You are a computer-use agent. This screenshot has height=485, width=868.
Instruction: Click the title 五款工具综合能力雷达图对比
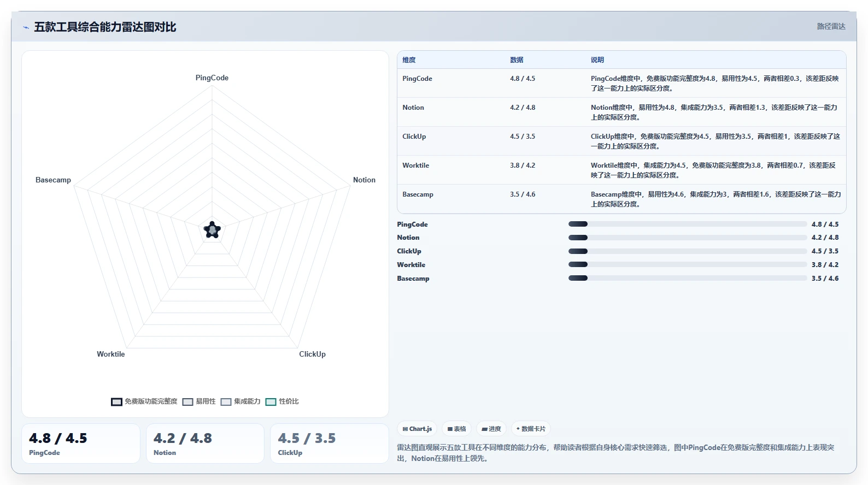105,27
